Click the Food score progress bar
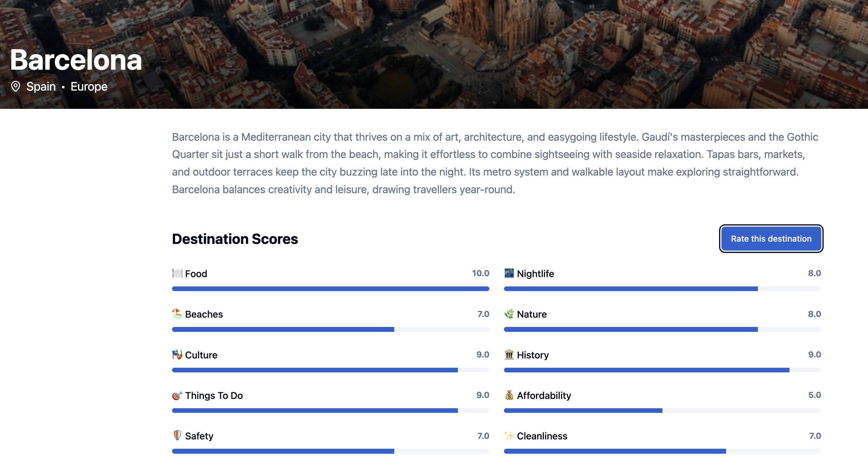868x460 pixels. click(330, 289)
